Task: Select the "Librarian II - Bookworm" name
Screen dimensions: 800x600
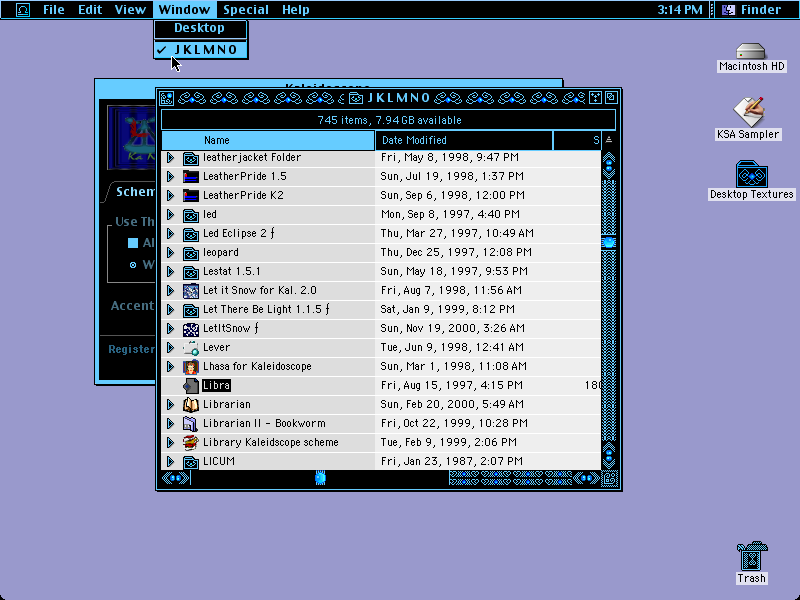Action: 264,423
